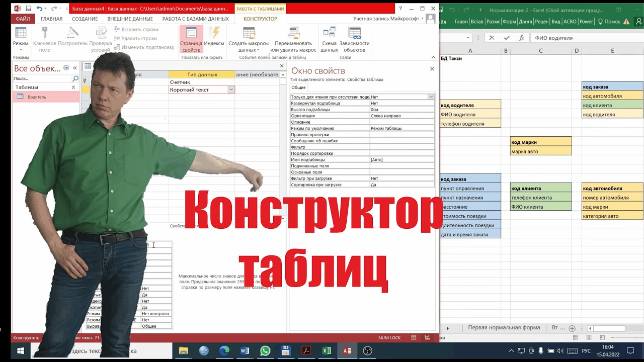Open Word from the taskbar
The image size is (644, 362).
point(245,350)
